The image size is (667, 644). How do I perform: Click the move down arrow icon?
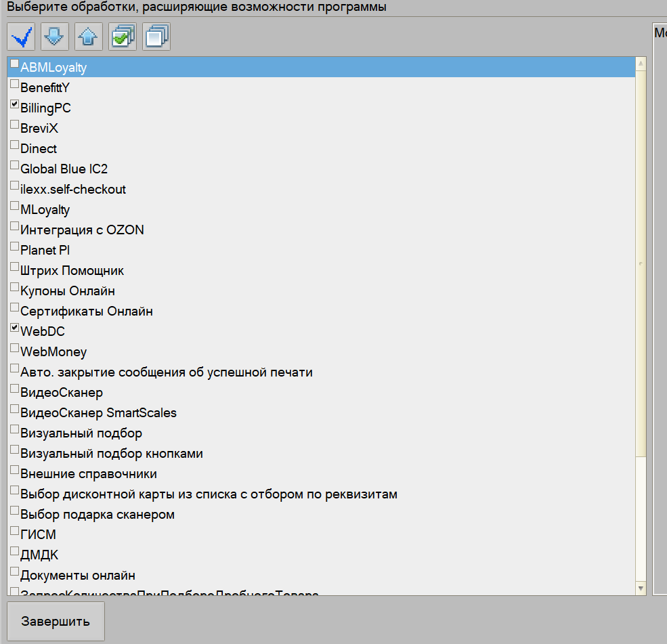coord(55,37)
